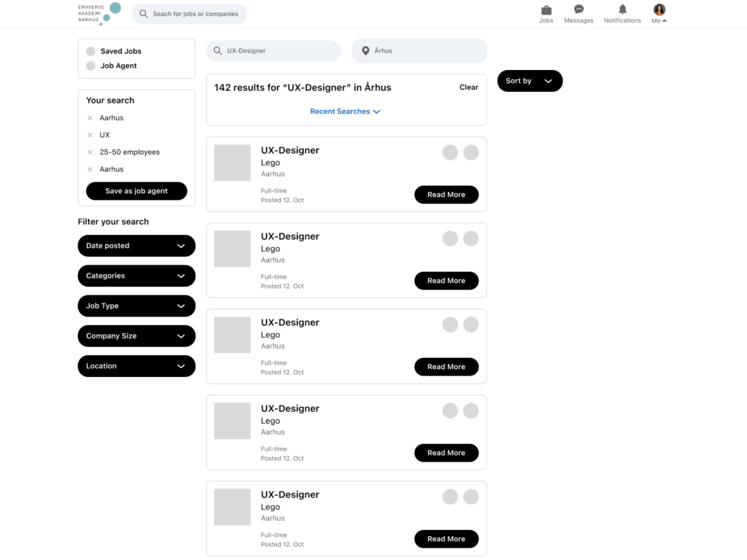Screen dimensions: 747x560
Task: Remove the last Aarhus search term
Action: pos(90,169)
